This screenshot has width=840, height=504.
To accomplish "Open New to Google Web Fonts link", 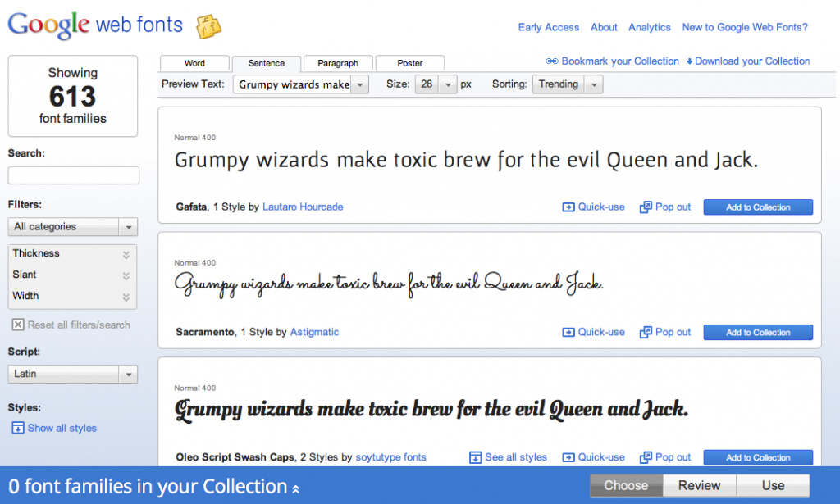I will 745,27.
